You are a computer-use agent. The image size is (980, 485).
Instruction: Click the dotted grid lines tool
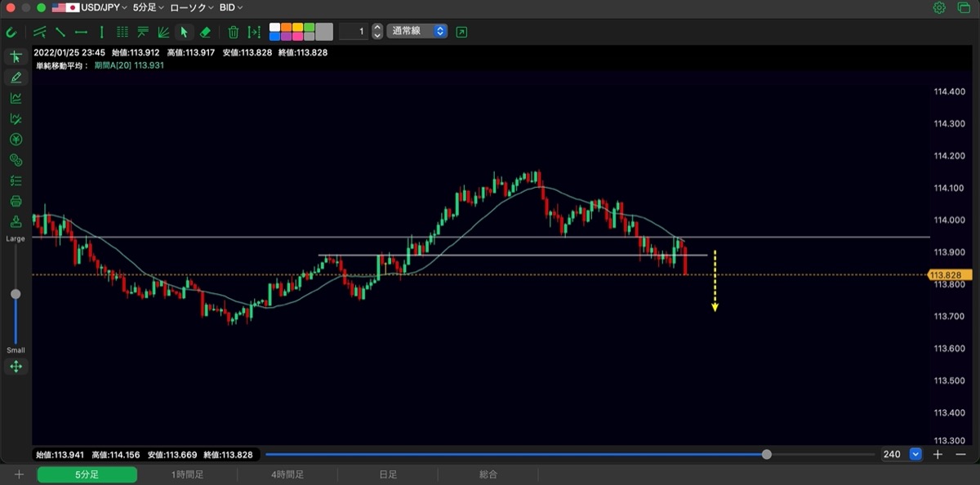(x=122, y=32)
